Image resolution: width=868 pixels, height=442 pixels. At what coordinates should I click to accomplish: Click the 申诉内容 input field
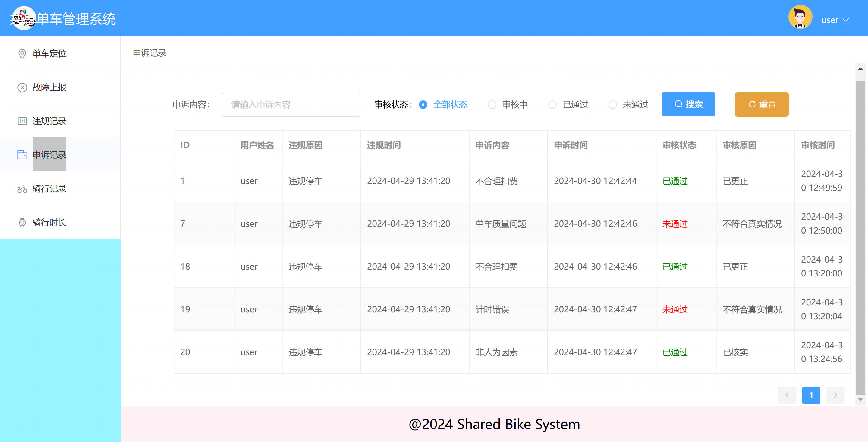click(x=291, y=105)
